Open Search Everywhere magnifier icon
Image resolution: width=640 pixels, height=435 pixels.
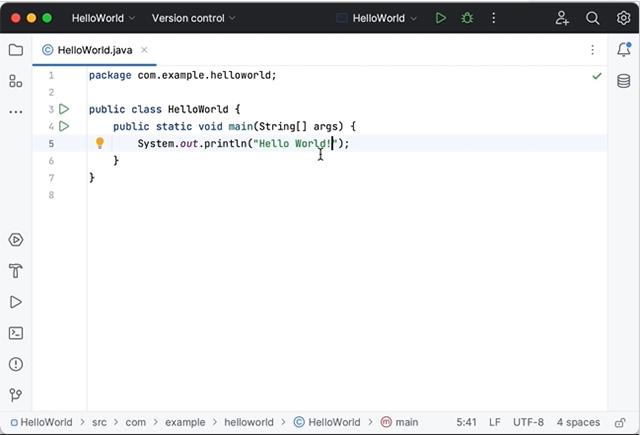tap(592, 18)
